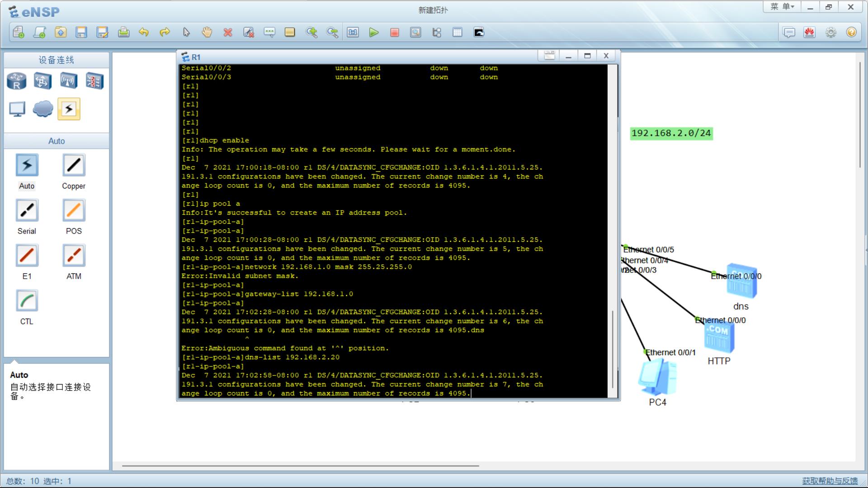Click the rectangle palette tool icon
Image resolution: width=868 pixels, height=488 pixels.
coord(290,32)
